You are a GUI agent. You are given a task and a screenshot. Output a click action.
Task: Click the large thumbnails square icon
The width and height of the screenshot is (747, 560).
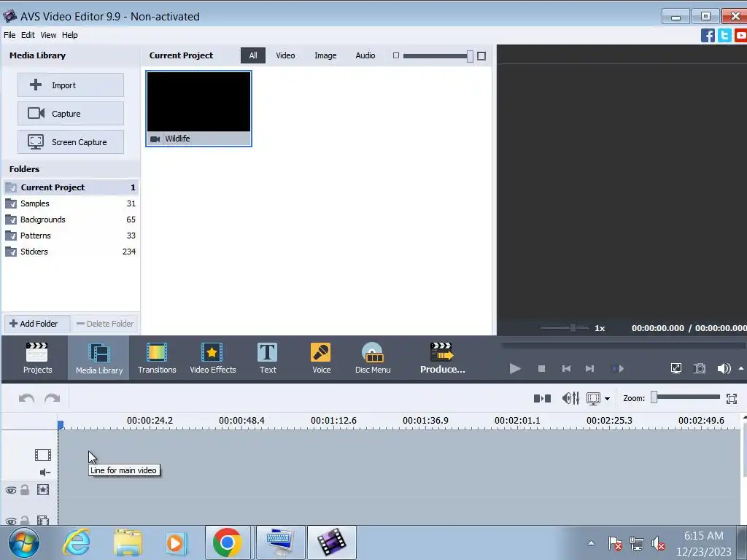click(481, 55)
